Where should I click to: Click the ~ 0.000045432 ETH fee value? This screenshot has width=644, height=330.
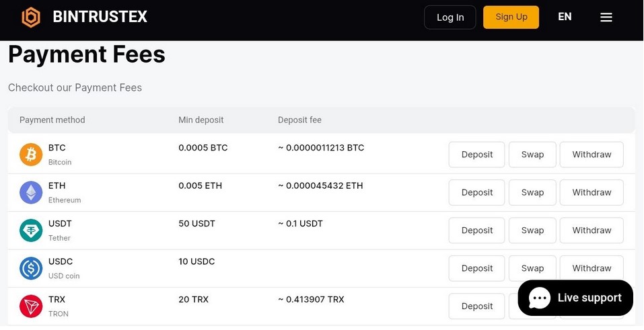click(x=320, y=185)
